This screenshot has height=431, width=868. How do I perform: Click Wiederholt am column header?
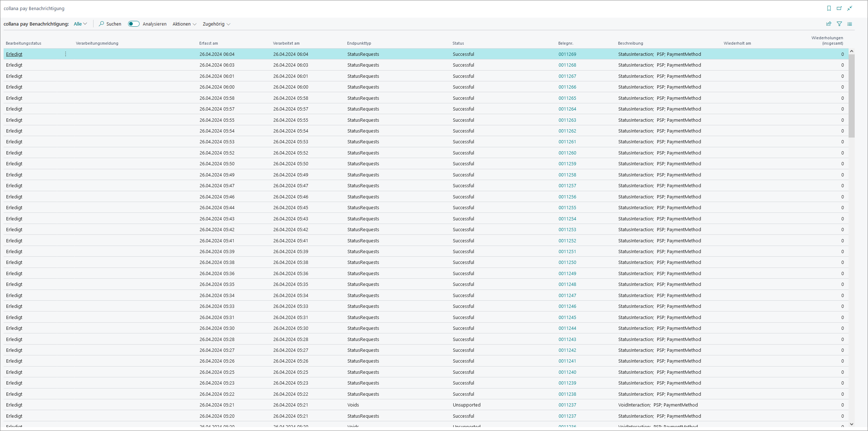pyautogui.click(x=737, y=43)
